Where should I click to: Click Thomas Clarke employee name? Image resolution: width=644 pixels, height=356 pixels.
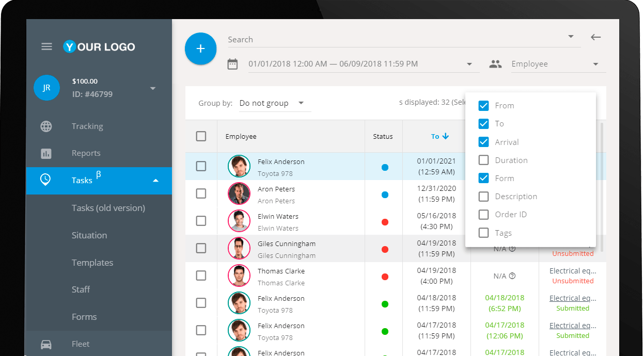pyautogui.click(x=281, y=271)
